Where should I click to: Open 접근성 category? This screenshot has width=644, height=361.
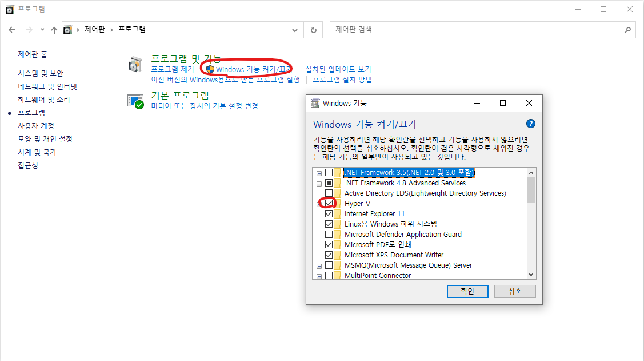coord(28,165)
